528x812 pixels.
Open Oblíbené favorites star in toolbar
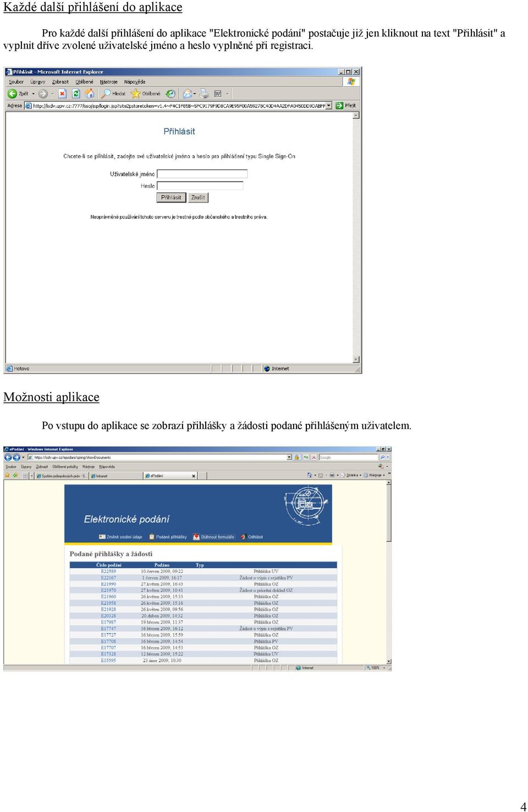pyautogui.click(x=135, y=94)
